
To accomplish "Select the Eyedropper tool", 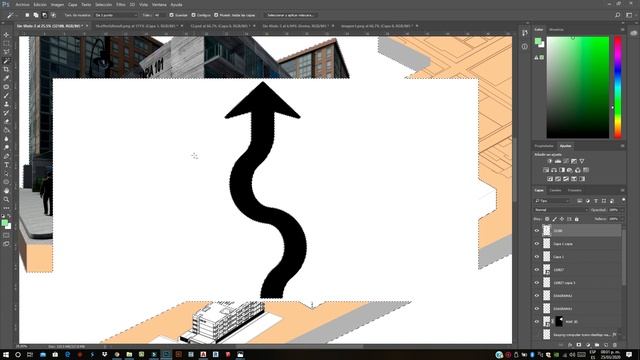I will pos(6,78).
